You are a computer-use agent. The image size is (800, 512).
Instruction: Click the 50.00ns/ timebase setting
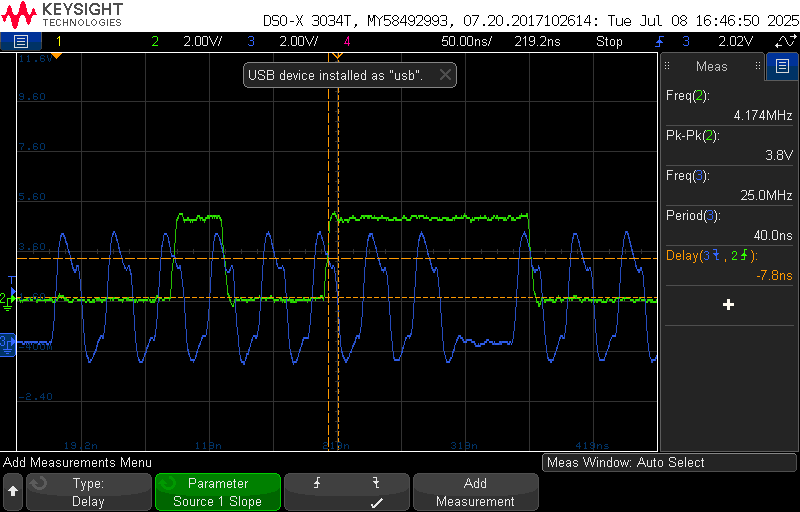468,41
